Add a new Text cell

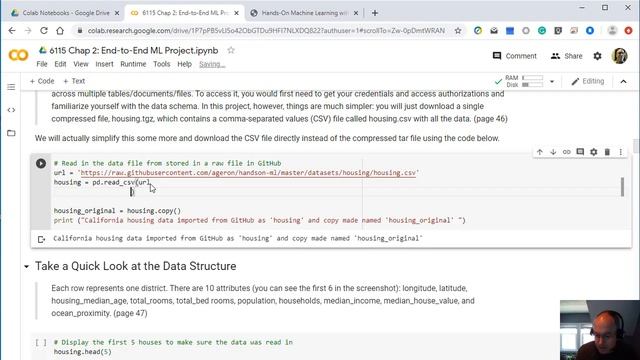pos(74,81)
